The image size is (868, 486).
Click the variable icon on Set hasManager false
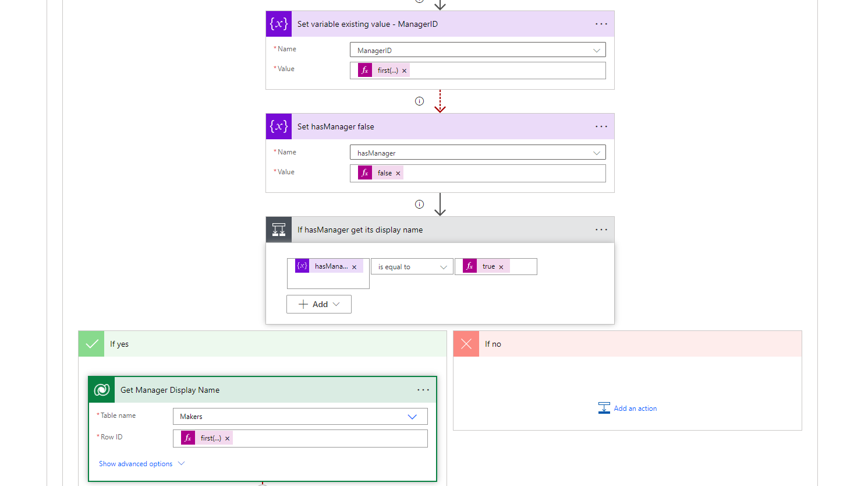tap(278, 126)
